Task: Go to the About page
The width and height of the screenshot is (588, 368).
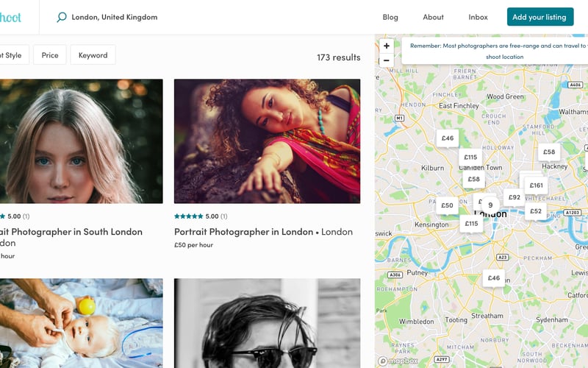Action: (x=433, y=17)
